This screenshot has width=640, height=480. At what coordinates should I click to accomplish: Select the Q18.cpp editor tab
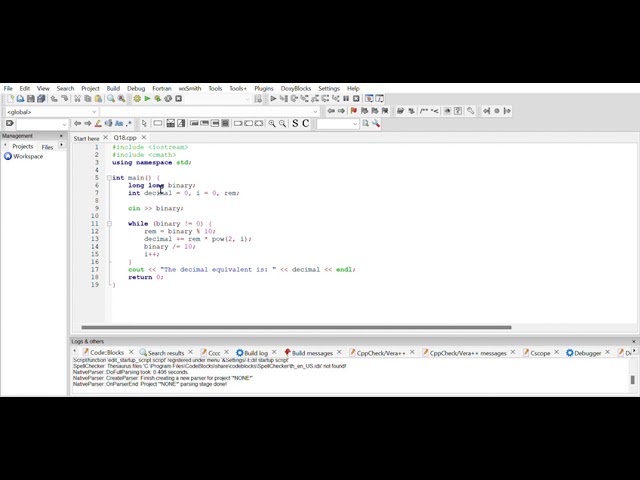coord(125,138)
